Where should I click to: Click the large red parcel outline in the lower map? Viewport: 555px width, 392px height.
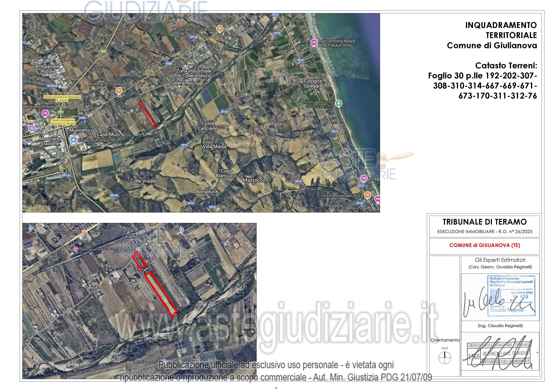point(161,294)
